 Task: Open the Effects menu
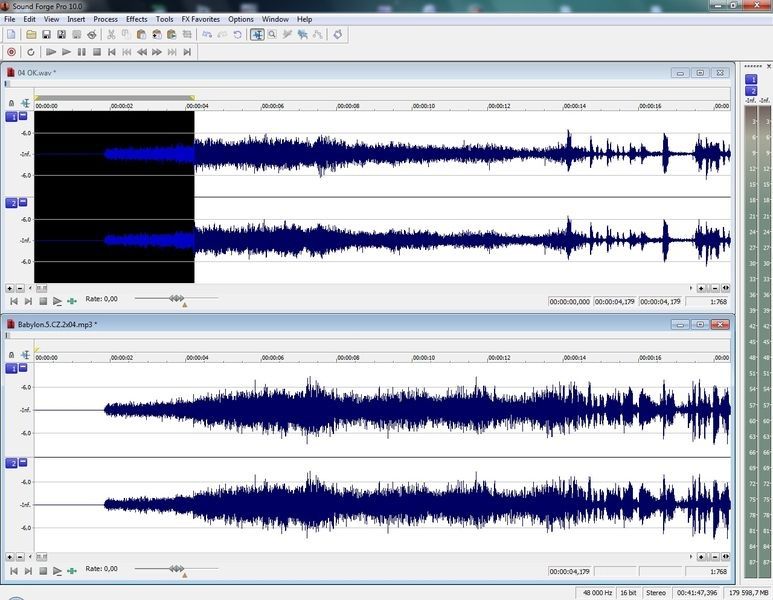click(137, 19)
